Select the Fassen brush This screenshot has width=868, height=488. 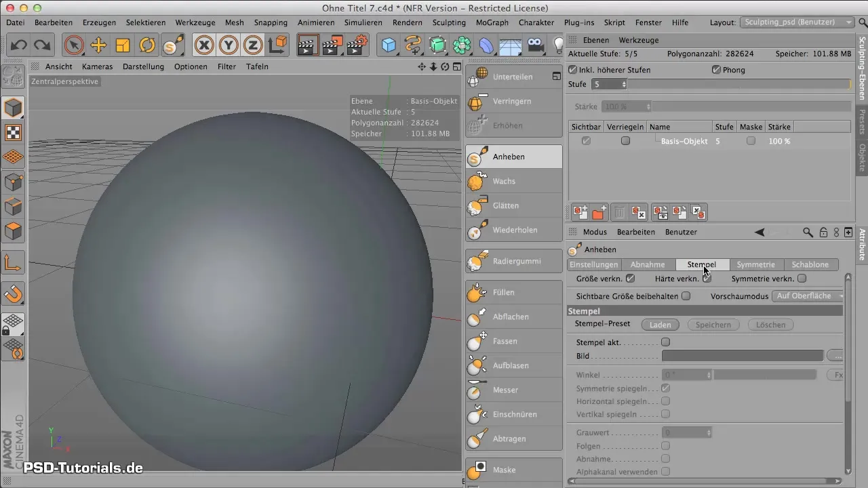tap(514, 341)
